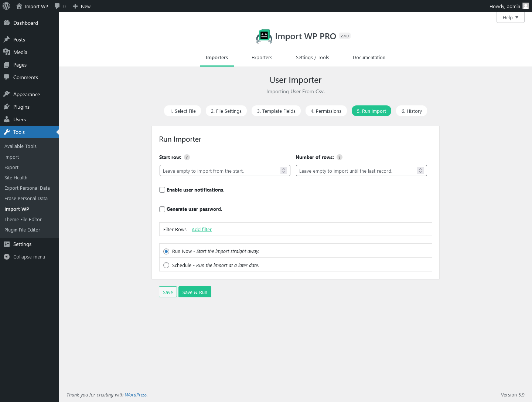Screen dimensions: 532x402
Task: Open the WordPress logo menu in admin bar
Action: 6,6
